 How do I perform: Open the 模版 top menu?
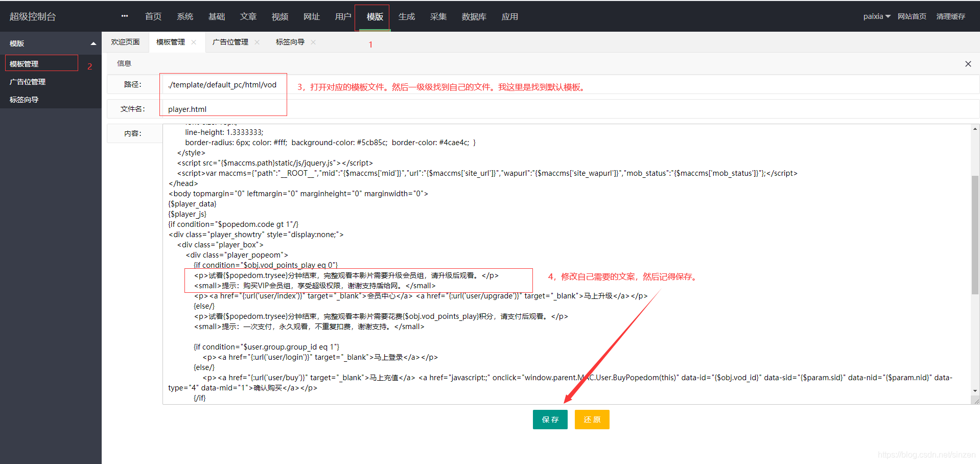375,17
